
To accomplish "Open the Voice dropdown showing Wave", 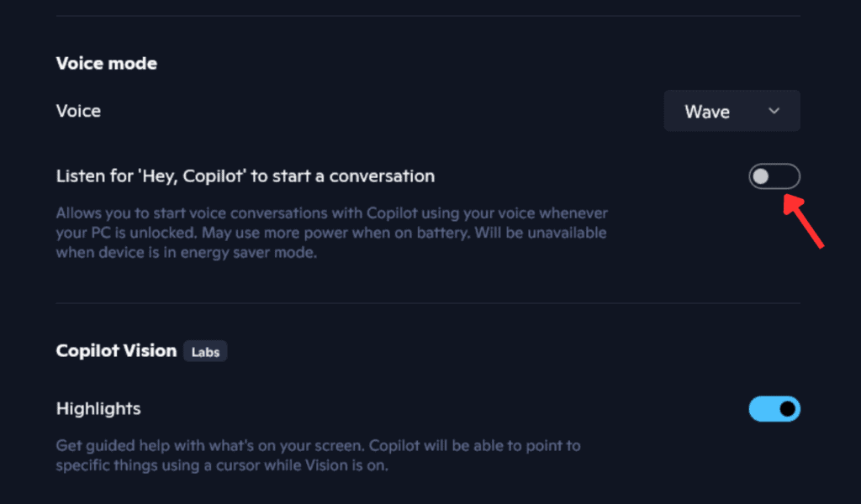I will pos(731,110).
